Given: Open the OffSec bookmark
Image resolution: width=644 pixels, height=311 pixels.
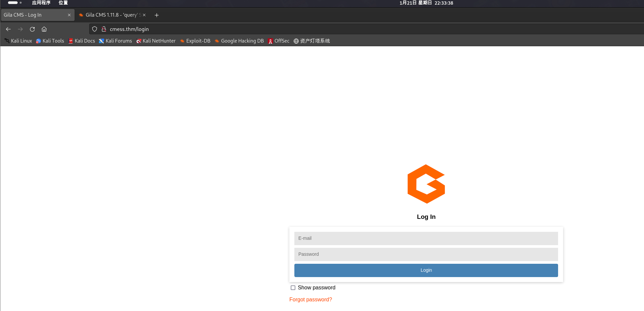Looking at the screenshot, I should click(x=279, y=41).
